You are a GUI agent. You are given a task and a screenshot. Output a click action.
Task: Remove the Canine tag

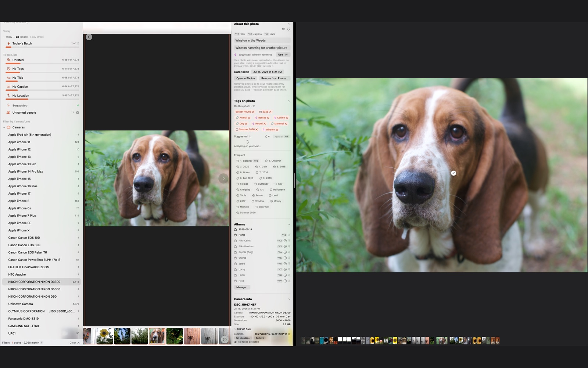pos(287,118)
